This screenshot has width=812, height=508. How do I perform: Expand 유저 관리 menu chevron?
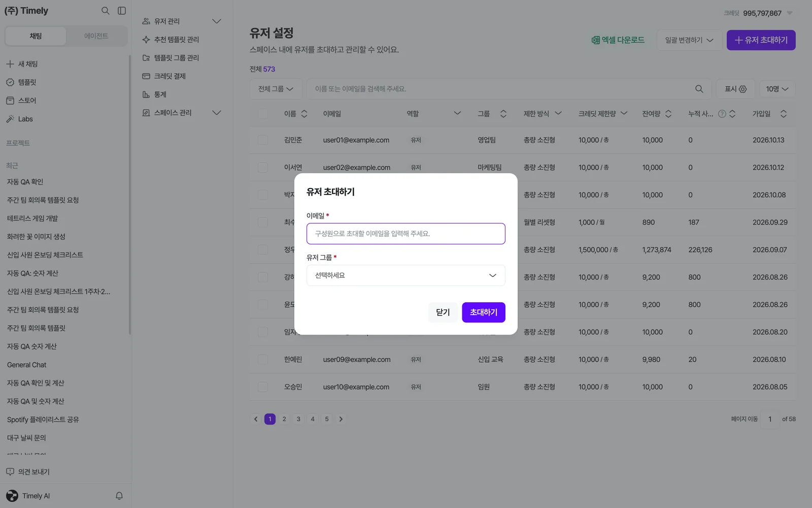click(x=217, y=21)
